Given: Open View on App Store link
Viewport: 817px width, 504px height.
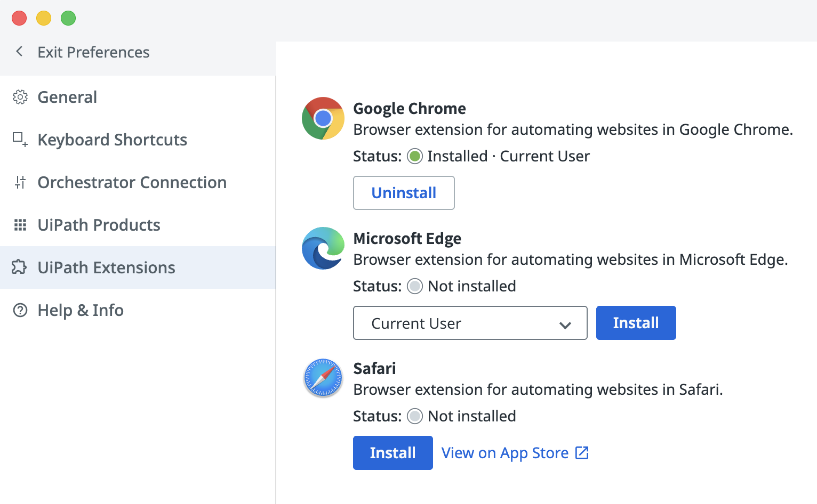Looking at the screenshot, I should pos(515,453).
